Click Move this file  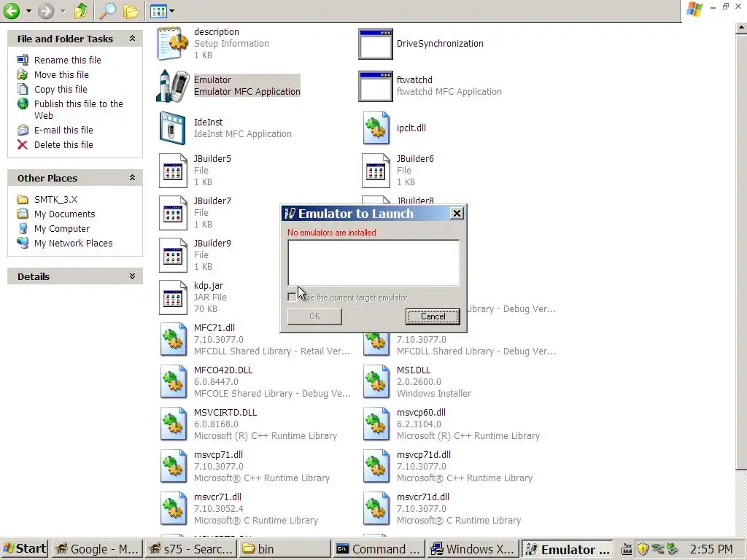[61, 75]
